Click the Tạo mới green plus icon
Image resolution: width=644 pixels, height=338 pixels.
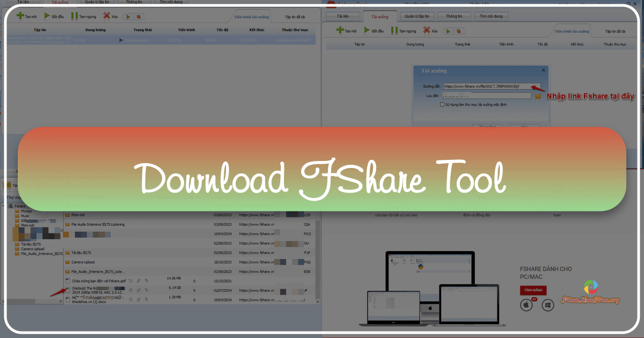[20, 16]
